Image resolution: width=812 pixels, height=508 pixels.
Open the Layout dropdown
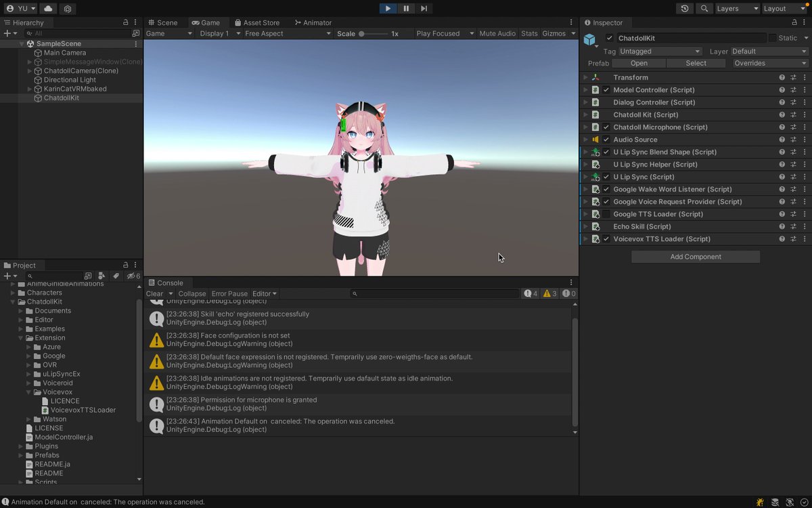(784, 9)
